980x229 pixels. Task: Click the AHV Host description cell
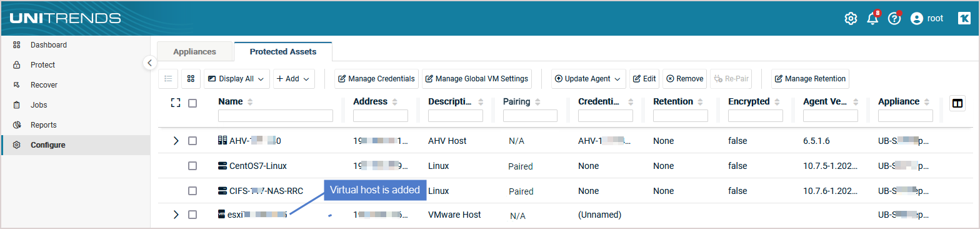(447, 141)
